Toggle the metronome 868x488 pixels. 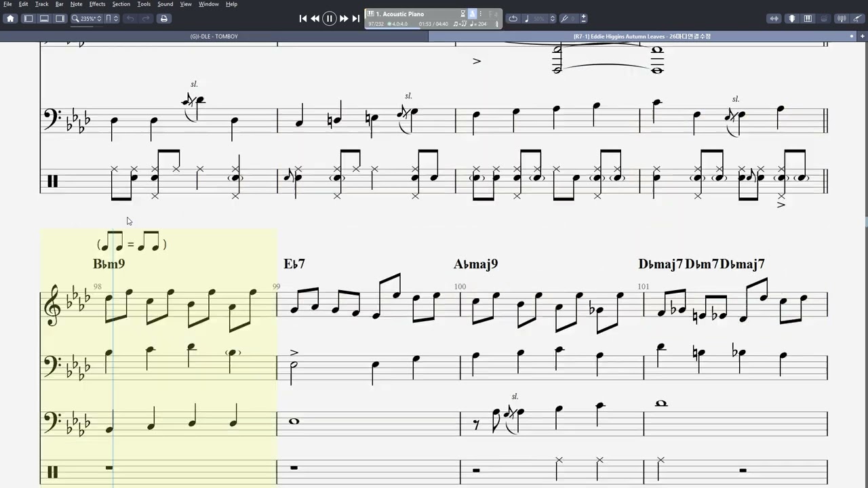[472, 14]
